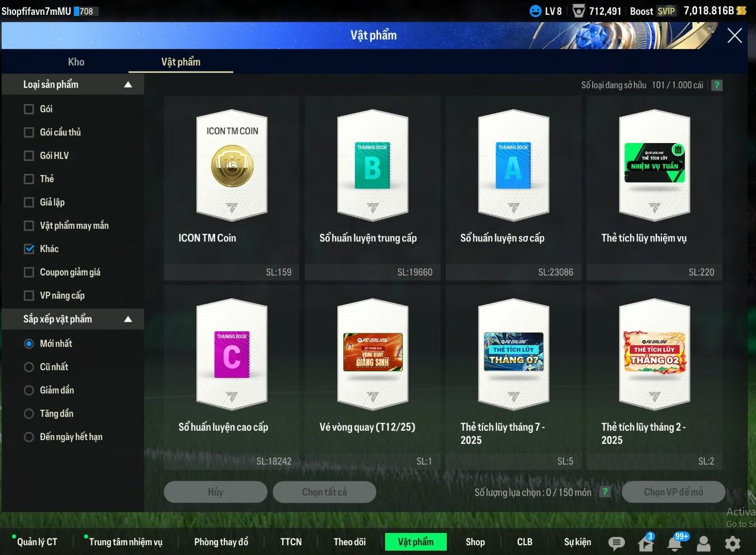Click the ICON TM Coin item icon
The height and width of the screenshot is (555, 756).
(x=232, y=166)
